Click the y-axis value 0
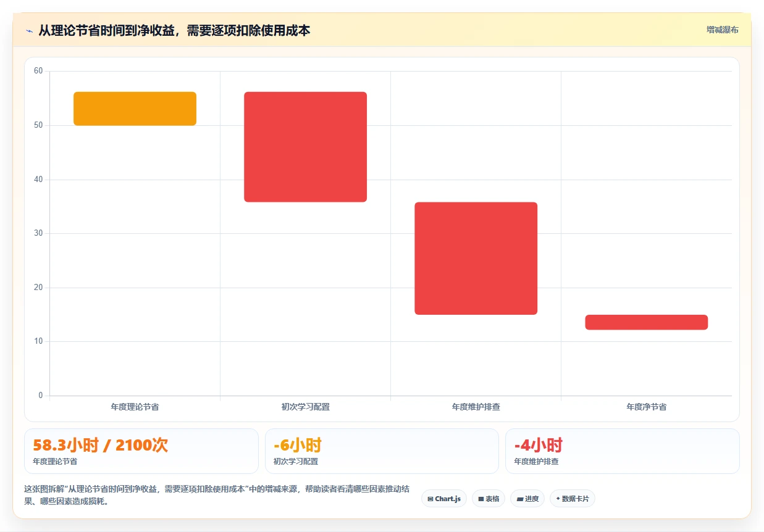764x532 pixels. 41,396
